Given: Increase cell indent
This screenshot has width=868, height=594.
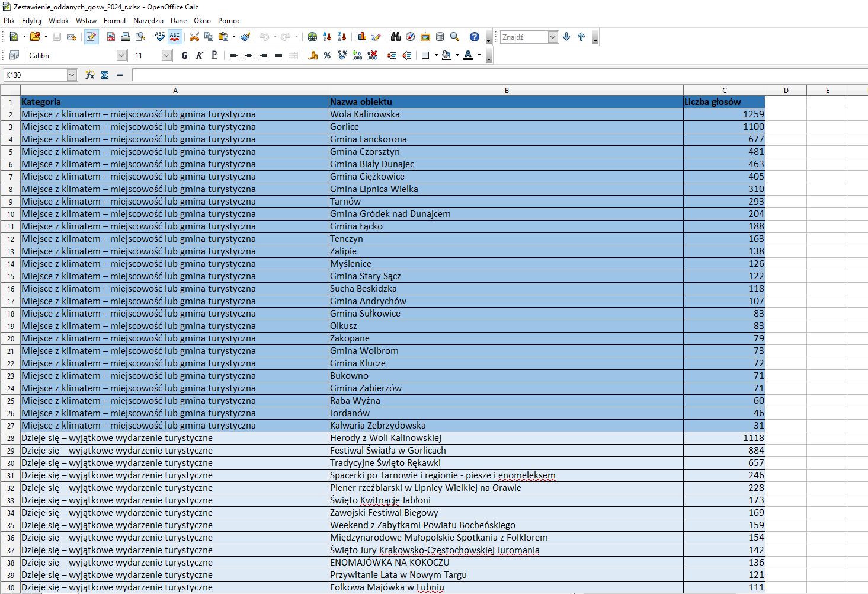Looking at the screenshot, I should click(x=406, y=55).
